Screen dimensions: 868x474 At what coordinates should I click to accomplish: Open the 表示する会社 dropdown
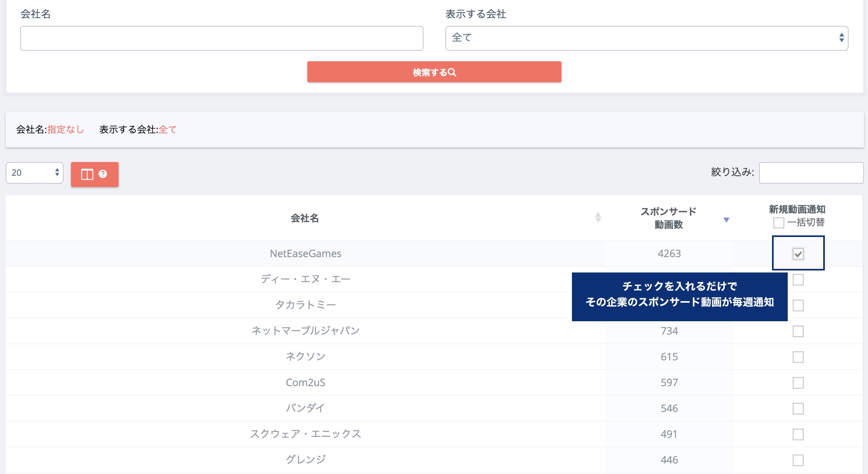(x=646, y=38)
